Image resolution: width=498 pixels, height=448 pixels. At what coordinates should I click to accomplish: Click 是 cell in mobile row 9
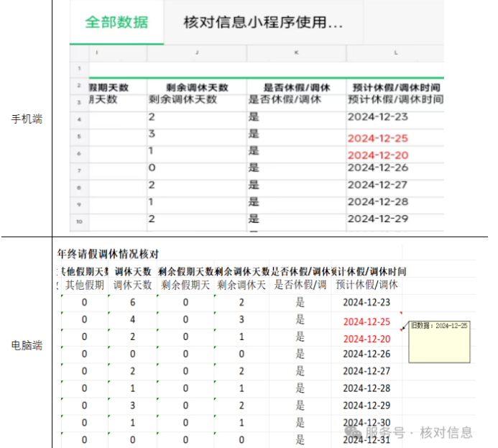(x=254, y=201)
